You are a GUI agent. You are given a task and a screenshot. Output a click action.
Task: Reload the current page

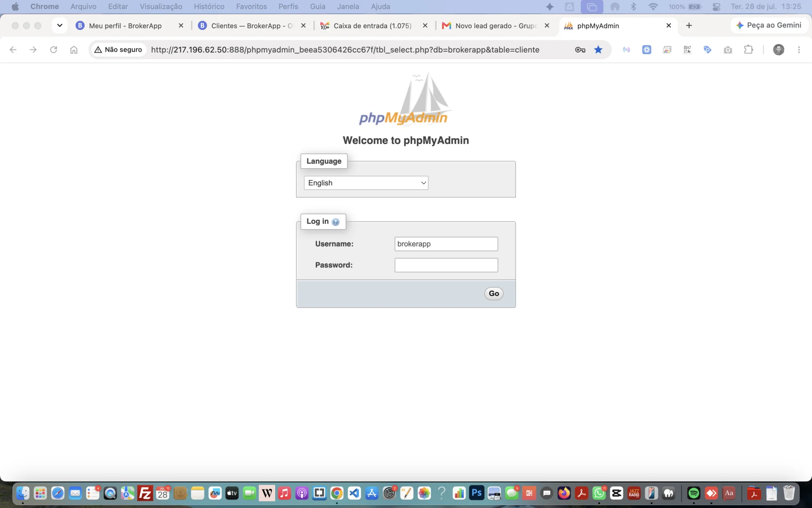coord(53,50)
